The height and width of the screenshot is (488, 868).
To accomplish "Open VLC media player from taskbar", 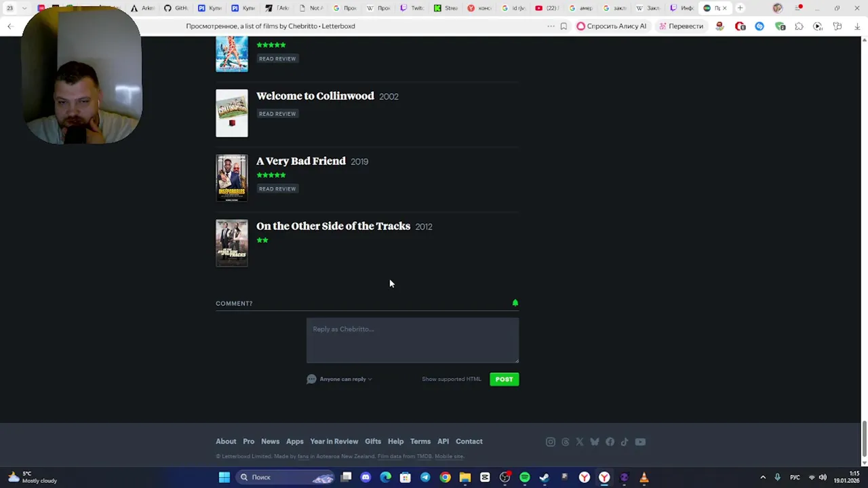I will (x=644, y=477).
